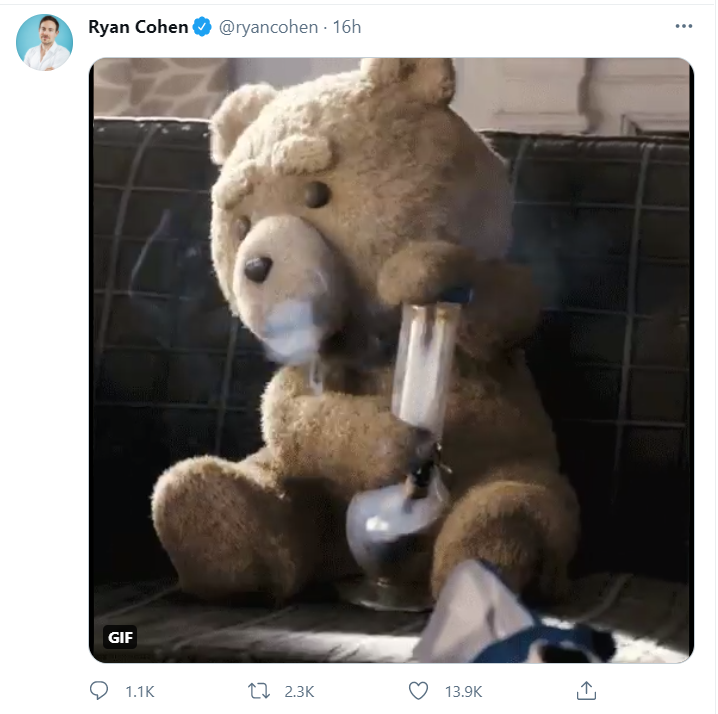Open the share tweet upload icon

[586, 690]
